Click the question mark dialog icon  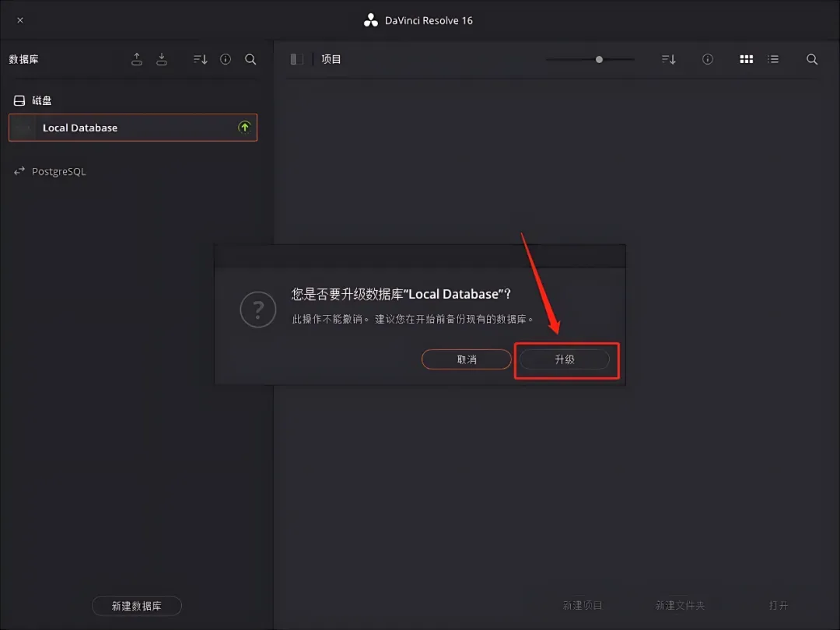tap(257, 310)
